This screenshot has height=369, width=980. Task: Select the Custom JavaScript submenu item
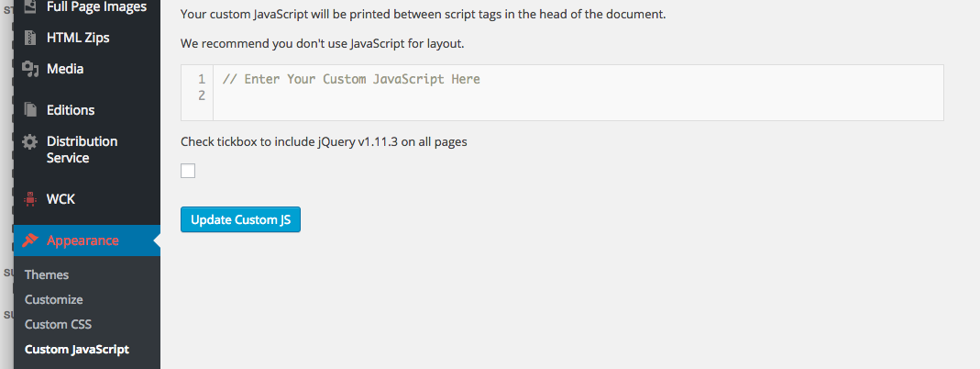click(x=77, y=350)
